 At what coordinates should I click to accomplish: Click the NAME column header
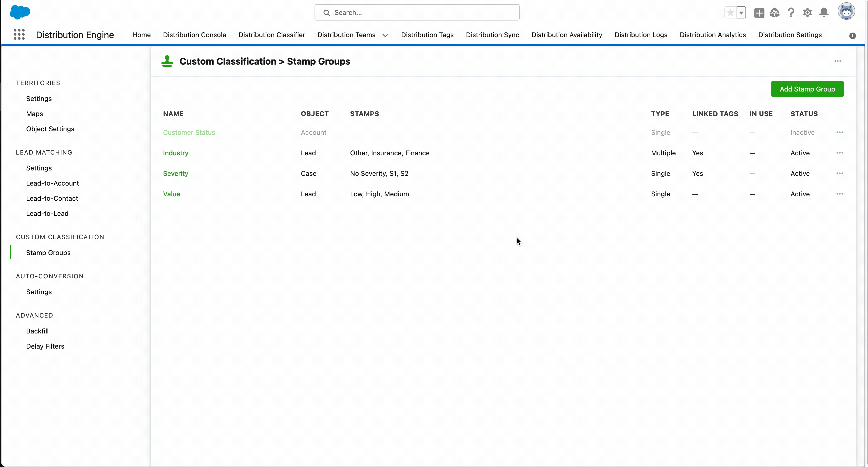[173, 114]
